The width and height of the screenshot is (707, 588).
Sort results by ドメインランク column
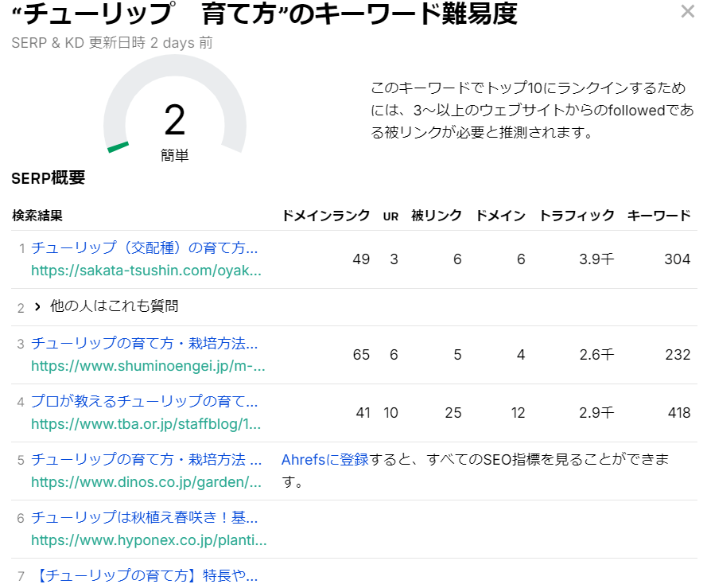(x=327, y=214)
